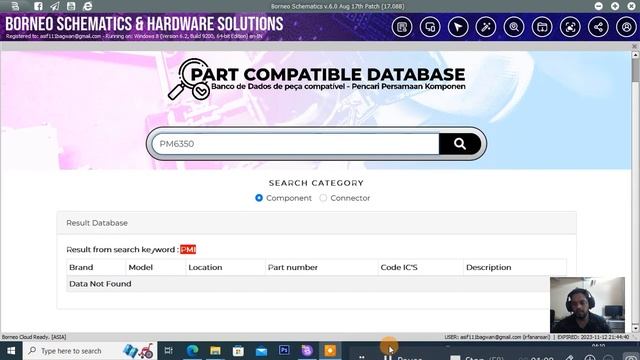Open Microsoft Edge from the taskbar
640x360 pixels.
point(192,351)
